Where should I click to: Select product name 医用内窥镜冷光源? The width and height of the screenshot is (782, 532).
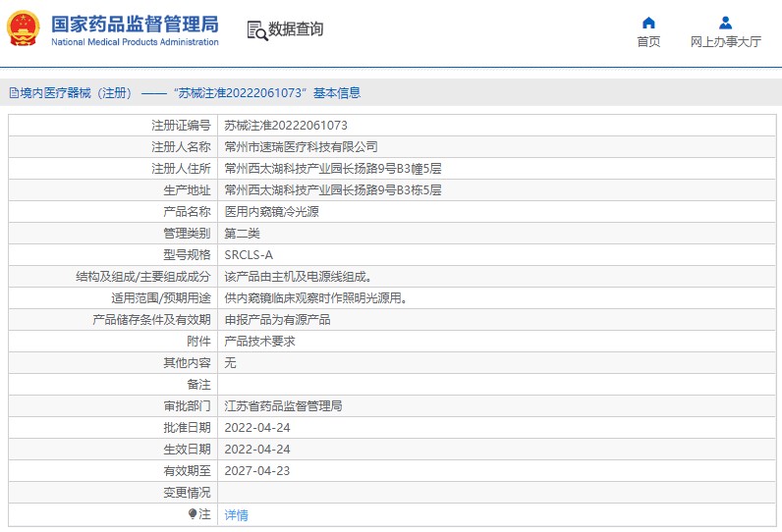272,212
